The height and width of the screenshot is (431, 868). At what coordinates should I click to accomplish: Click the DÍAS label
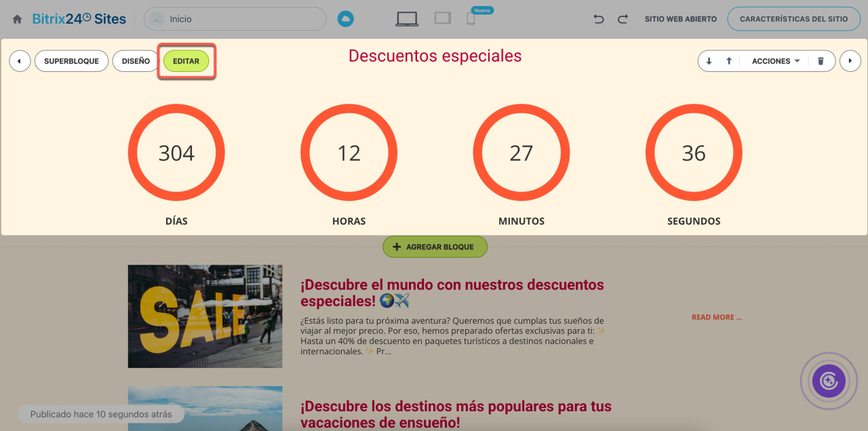[176, 221]
